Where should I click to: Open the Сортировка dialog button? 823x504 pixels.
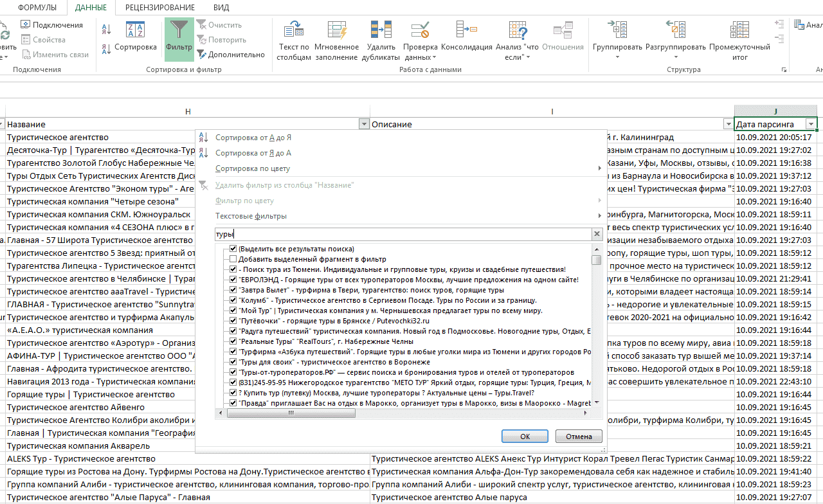(136, 37)
